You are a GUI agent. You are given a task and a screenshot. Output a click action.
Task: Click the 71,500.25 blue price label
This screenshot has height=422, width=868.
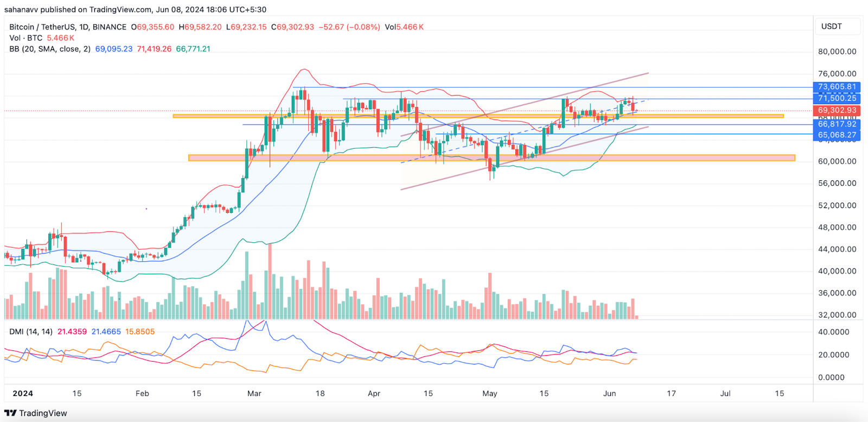(x=837, y=98)
